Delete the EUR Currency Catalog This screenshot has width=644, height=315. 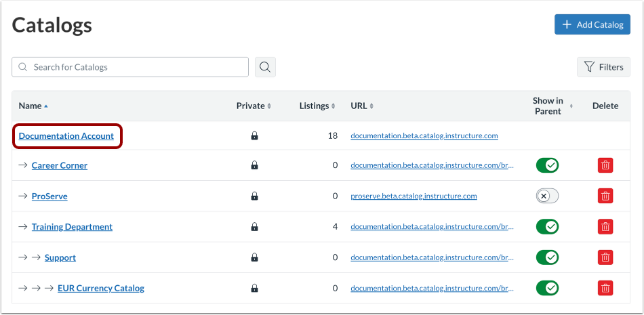click(x=605, y=289)
